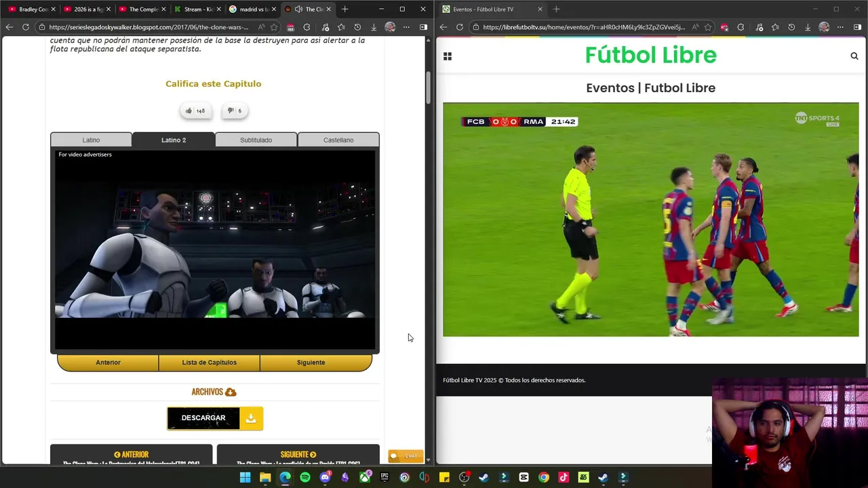Screen dimensions: 868x488
Task: Toggle sidebar in left browser window
Action: click(x=423, y=27)
